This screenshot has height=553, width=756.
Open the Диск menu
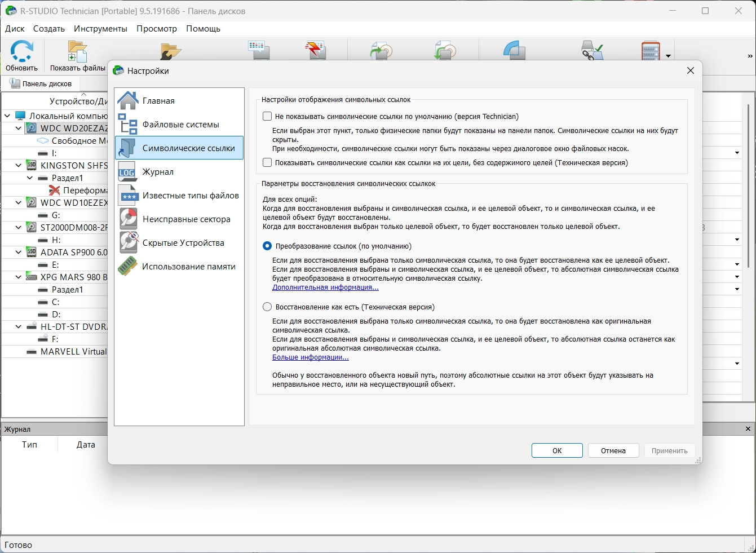(15, 29)
